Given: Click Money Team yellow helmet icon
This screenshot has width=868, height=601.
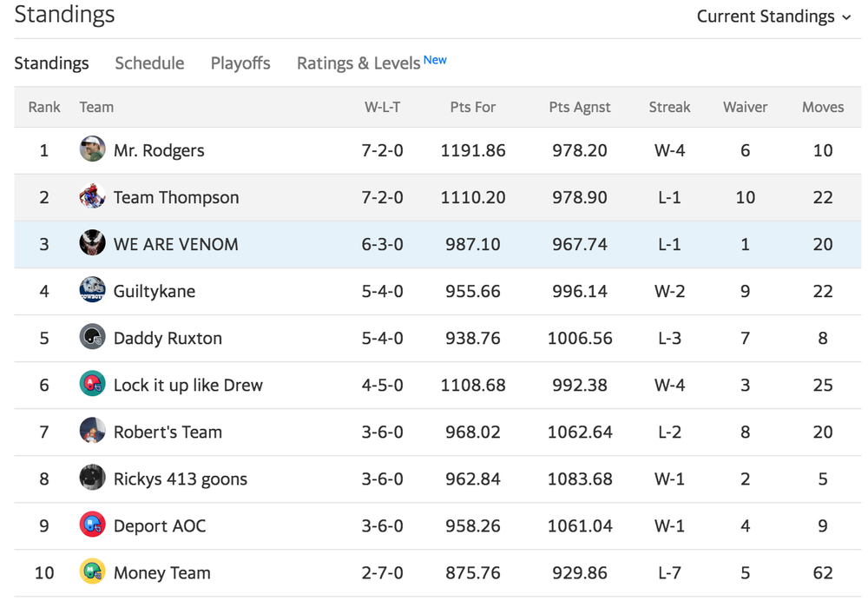Looking at the screenshot, I should click(x=93, y=571).
